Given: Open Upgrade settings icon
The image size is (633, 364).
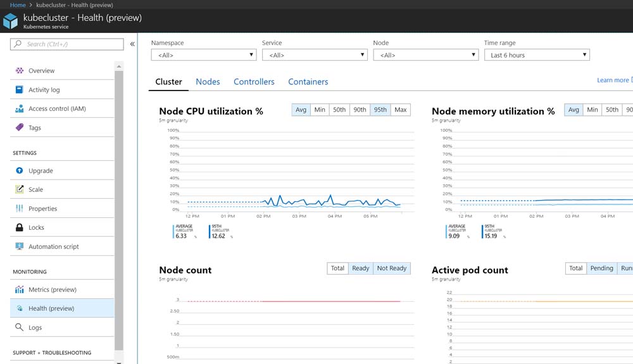Looking at the screenshot, I should pyautogui.click(x=19, y=171).
